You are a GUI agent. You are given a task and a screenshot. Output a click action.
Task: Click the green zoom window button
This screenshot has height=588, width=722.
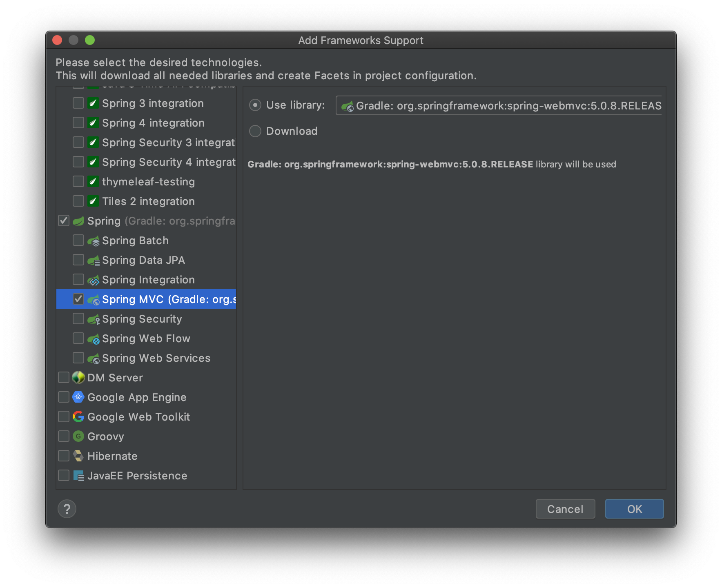[90, 40]
